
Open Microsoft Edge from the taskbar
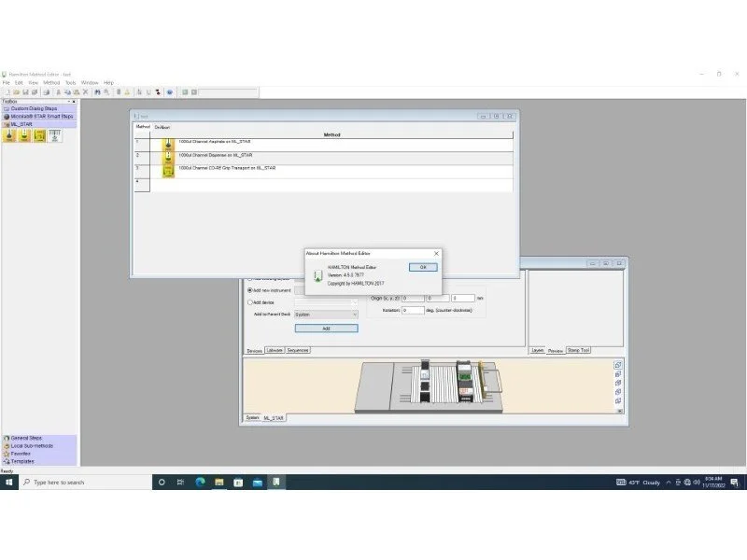tap(200, 482)
